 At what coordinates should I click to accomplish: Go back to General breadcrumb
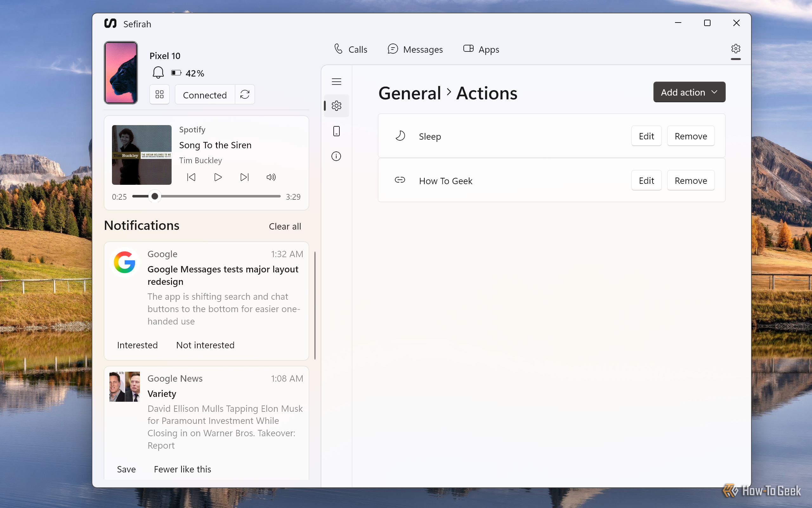pos(410,93)
